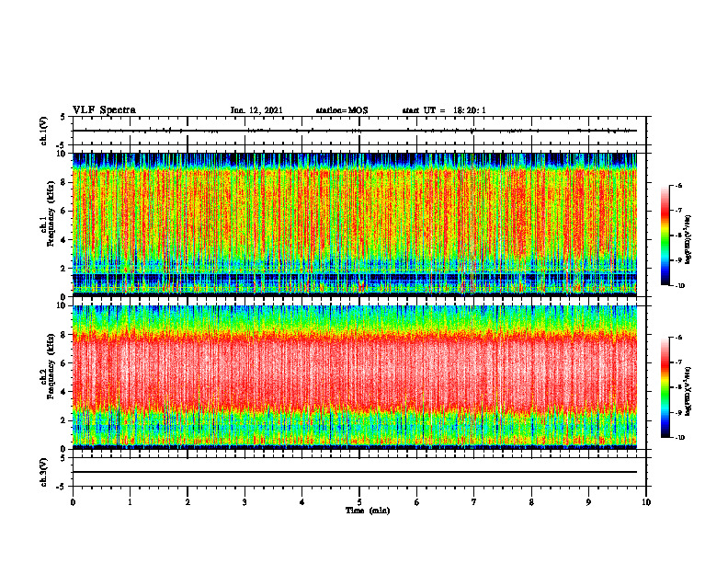Click the 'ch.3(V)' waveform axis label
Image resolution: width=728 pixels, height=563 pixels.
click(x=44, y=473)
